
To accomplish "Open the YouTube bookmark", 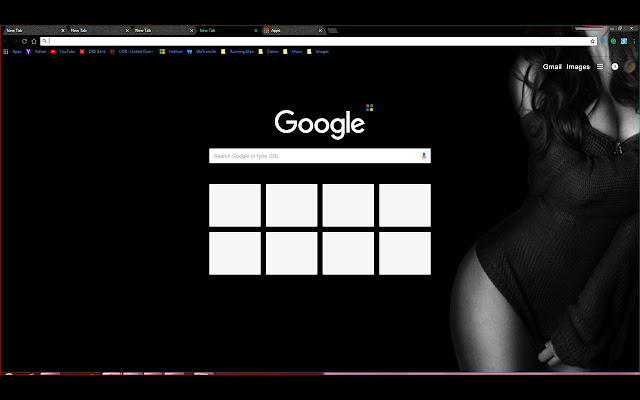I will tap(63, 51).
